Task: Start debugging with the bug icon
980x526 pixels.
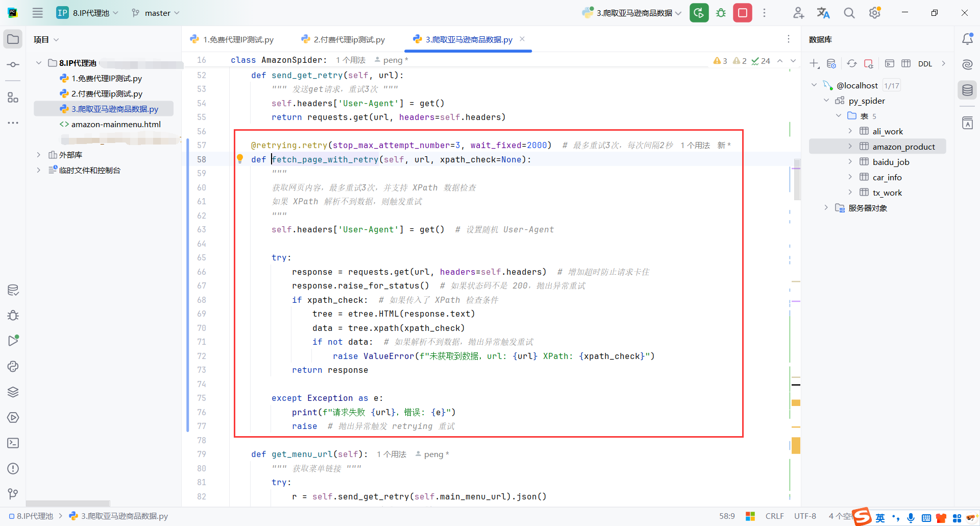Action: pyautogui.click(x=721, y=13)
